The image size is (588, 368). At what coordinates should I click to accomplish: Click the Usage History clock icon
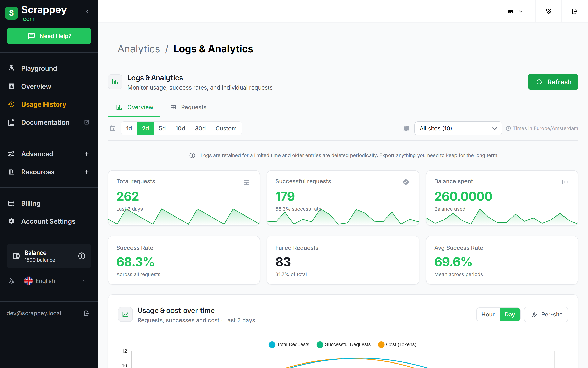11,104
